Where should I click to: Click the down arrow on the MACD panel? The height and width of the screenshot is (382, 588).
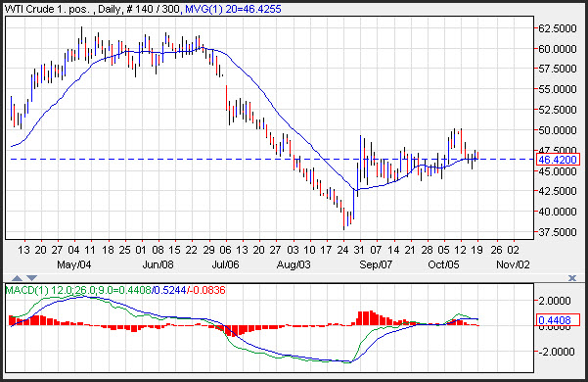31,278
